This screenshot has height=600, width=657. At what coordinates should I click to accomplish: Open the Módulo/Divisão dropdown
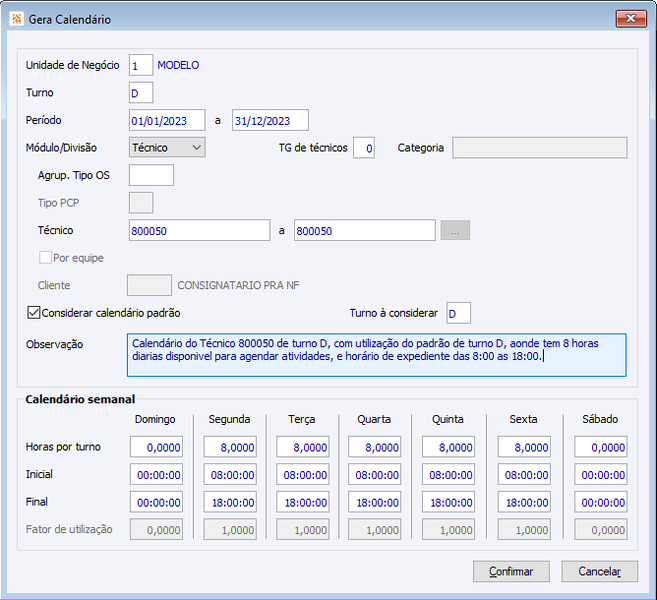167,147
